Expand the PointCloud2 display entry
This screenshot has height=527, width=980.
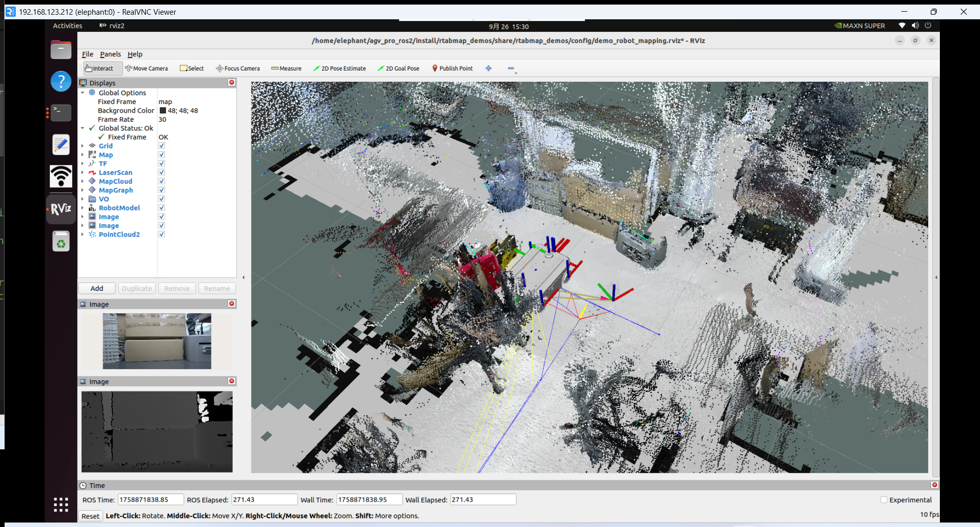coord(83,235)
